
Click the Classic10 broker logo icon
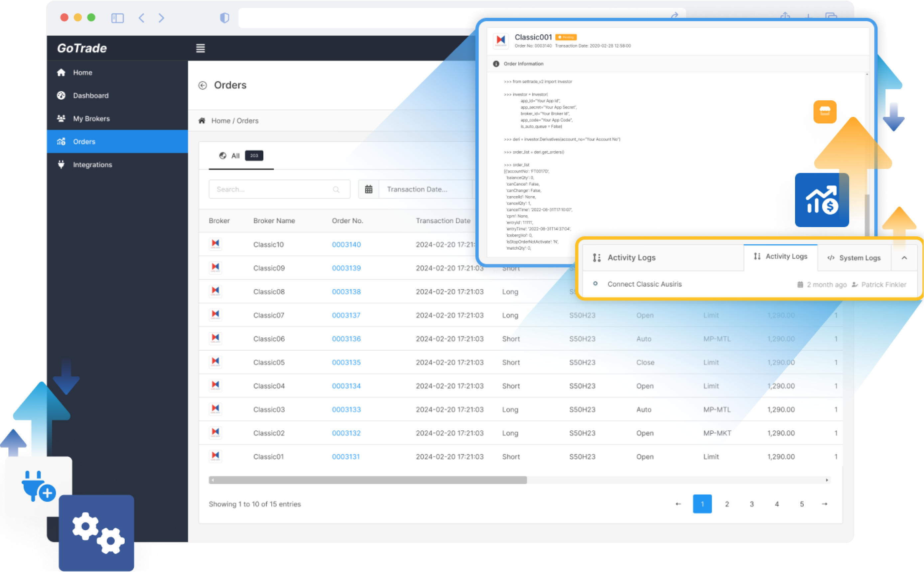pos(215,244)
